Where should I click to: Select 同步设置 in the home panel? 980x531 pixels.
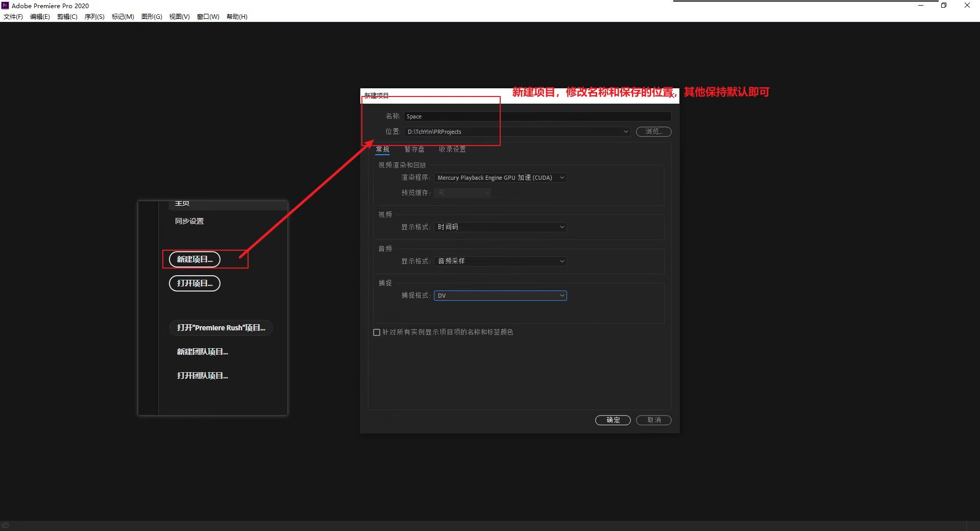pos(189,221)
